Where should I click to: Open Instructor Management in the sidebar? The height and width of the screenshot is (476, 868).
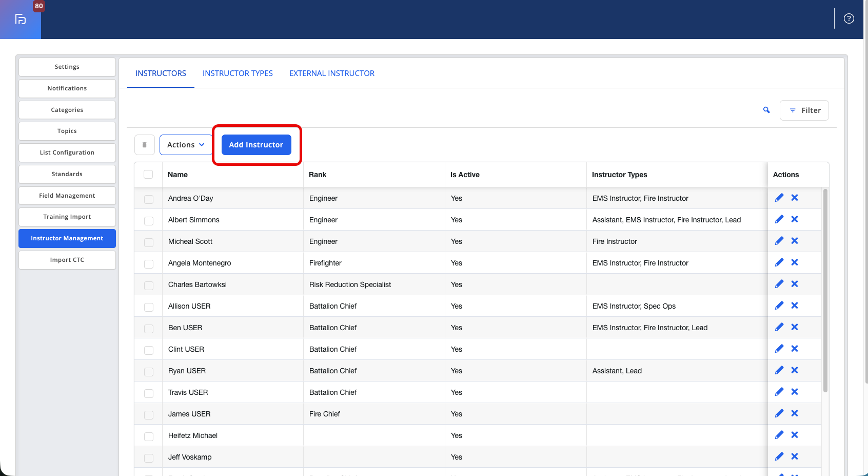(67, 238)
